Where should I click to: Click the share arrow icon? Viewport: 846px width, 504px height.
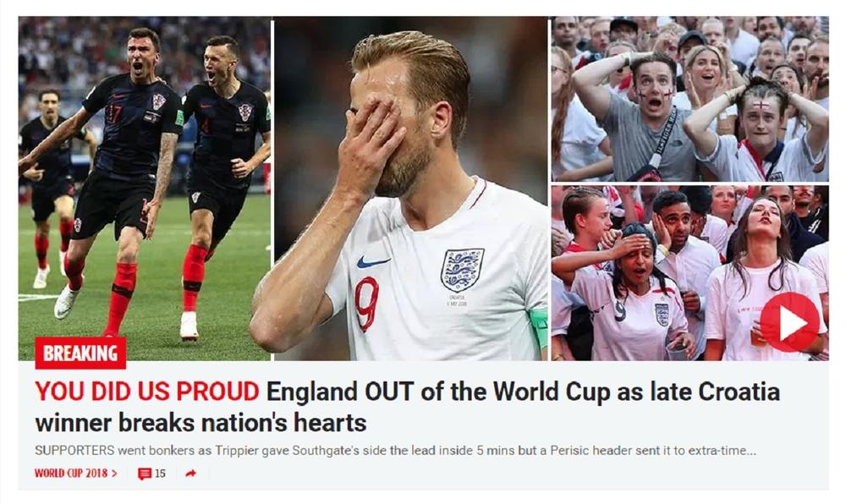(190, 474)
